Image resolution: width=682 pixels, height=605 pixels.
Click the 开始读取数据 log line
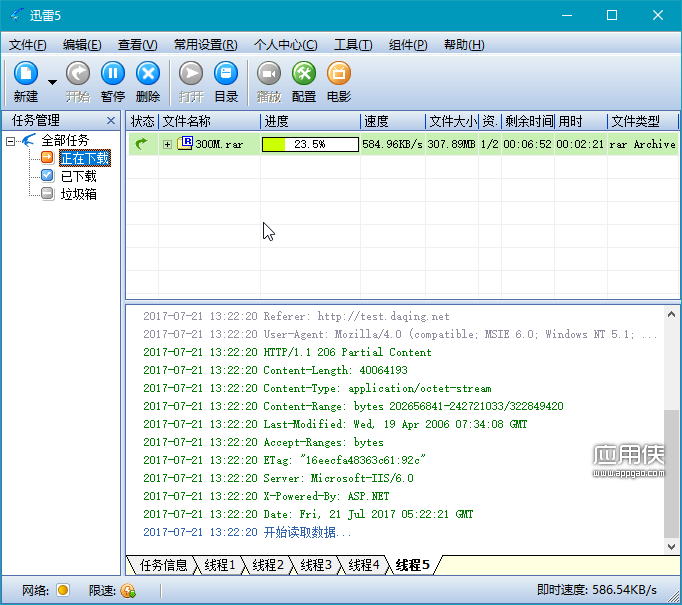pyautogui.click(x=247, y=532)
